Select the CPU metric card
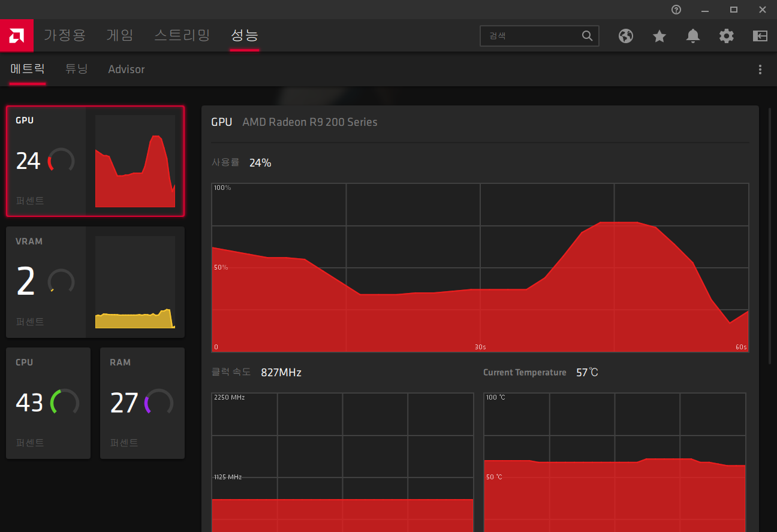Screen dimensions: 777x532 (x=48, y=403)
